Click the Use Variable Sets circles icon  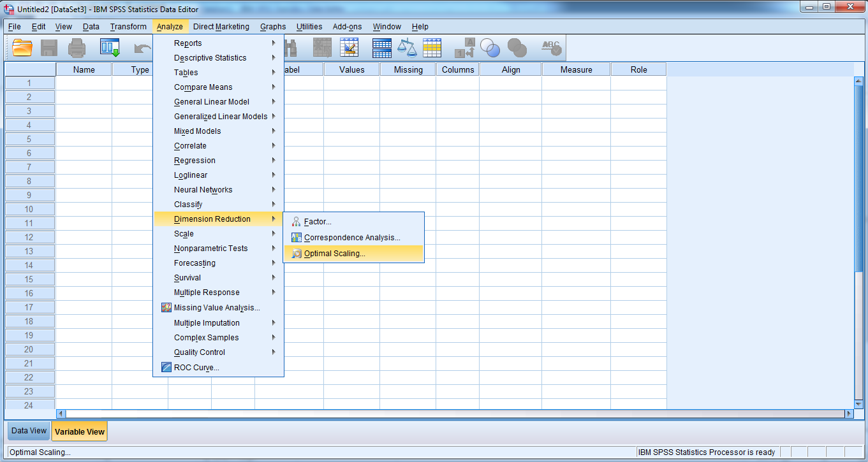pyautogui.click(x=490, y=48)
